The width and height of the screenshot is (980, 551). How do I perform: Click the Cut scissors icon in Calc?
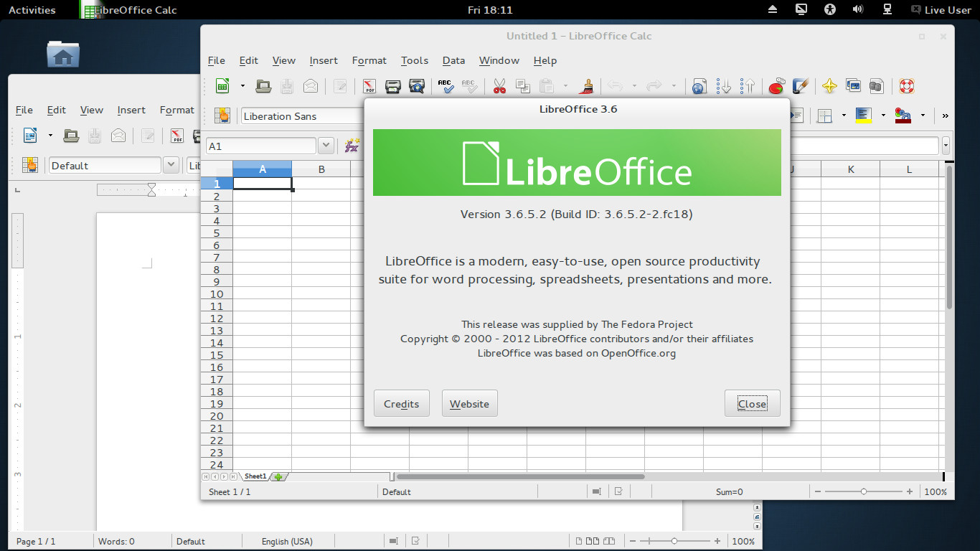(499, 86)
